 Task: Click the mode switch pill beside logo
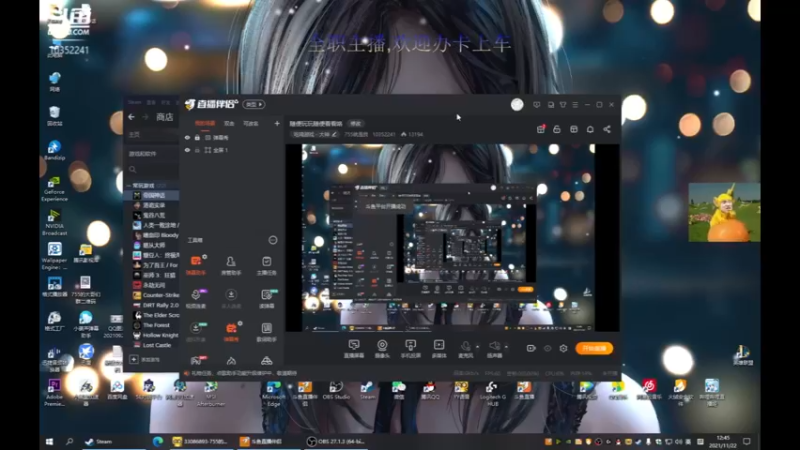click(254, 104)
